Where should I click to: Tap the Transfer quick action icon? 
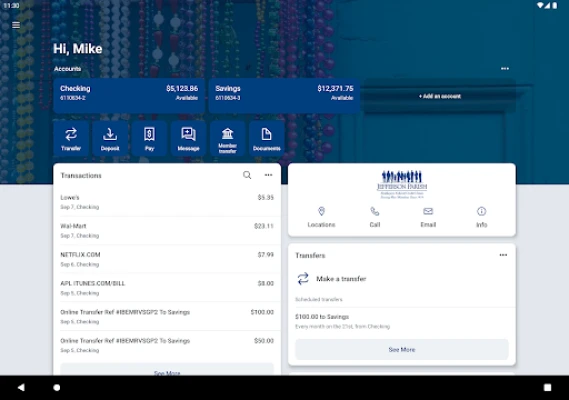click(71, 139)
